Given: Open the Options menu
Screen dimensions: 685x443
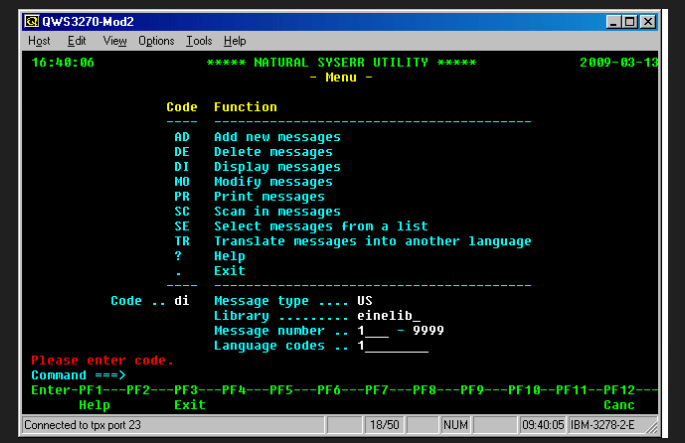Looking at the screenshot, I should 156,41.
